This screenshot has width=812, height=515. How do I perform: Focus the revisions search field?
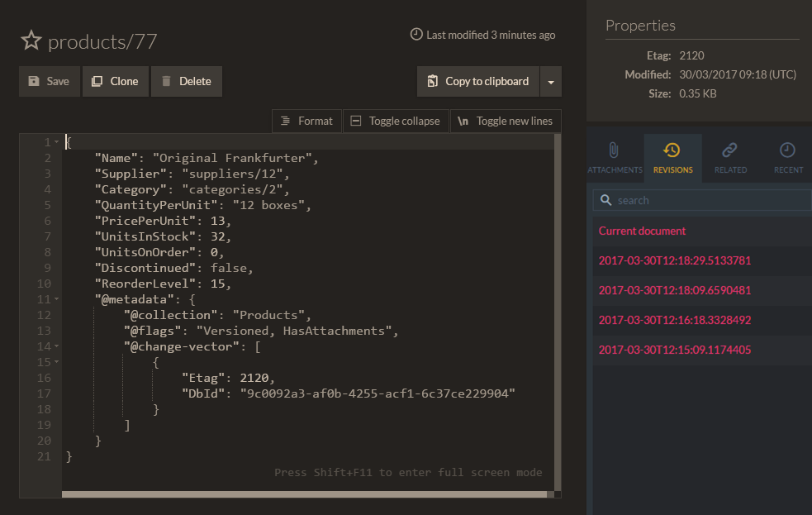pyautogui.click(x=702, y=201)
